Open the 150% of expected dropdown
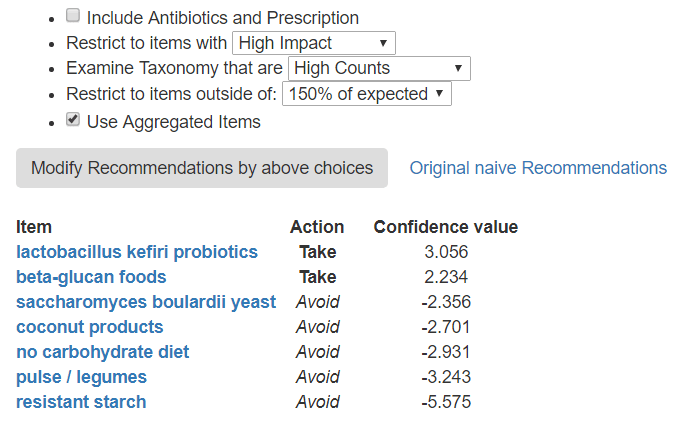681x435 pixels. pyautogui.click(x=367, y=94)
